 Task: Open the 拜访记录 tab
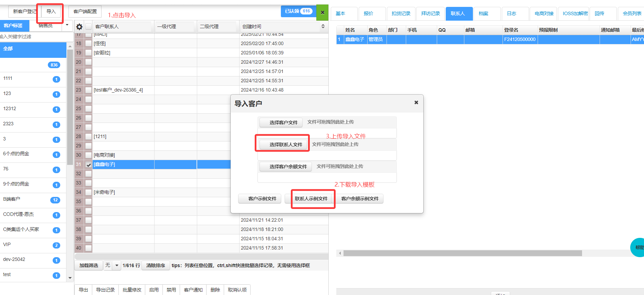click(430, 13)
